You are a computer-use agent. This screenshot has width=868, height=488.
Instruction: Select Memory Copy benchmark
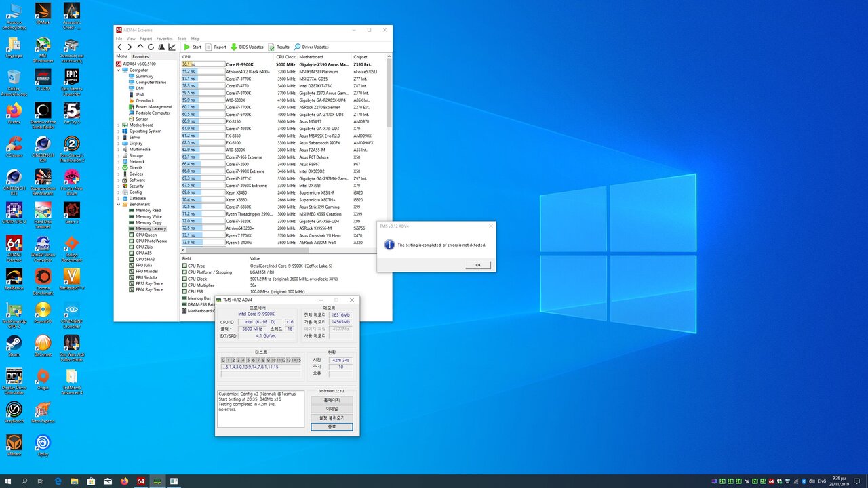(144, 222)
